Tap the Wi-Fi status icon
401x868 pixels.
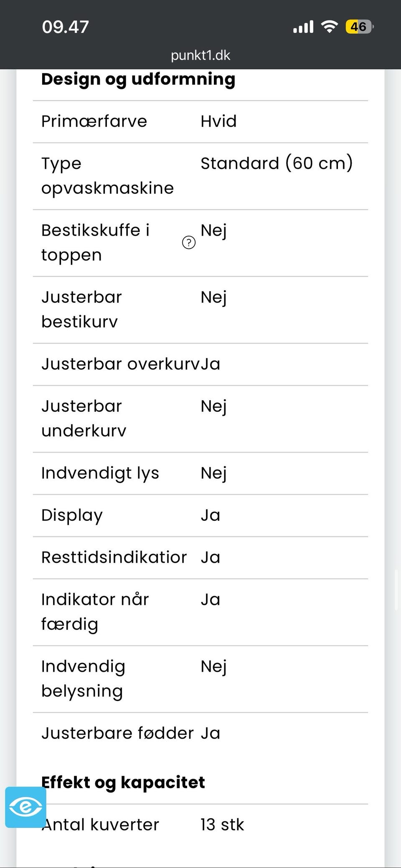click(329, 27)
